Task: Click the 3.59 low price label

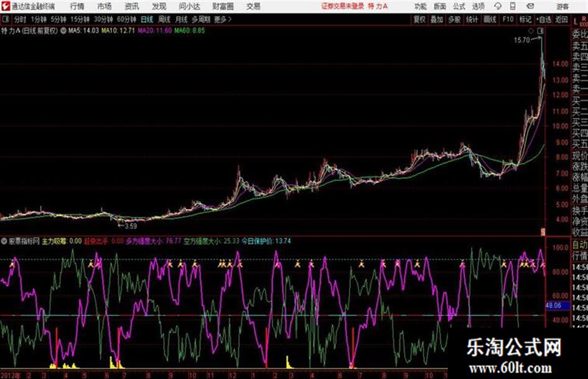Action: click(131, 226)
